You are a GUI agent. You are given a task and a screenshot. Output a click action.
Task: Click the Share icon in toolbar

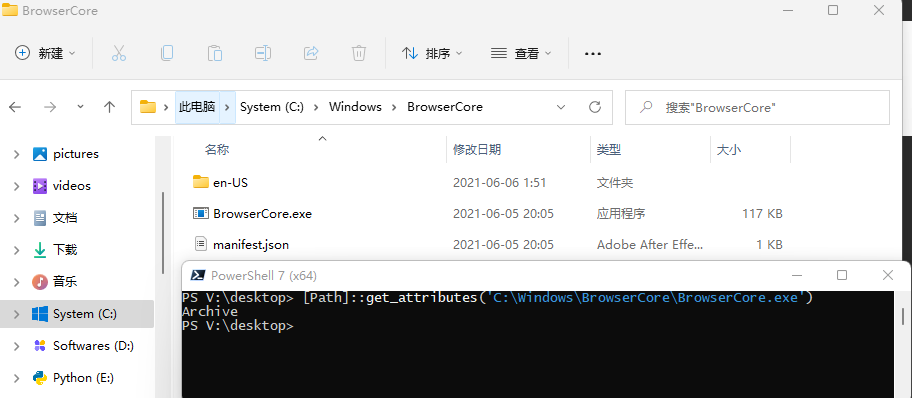(311, 54)
